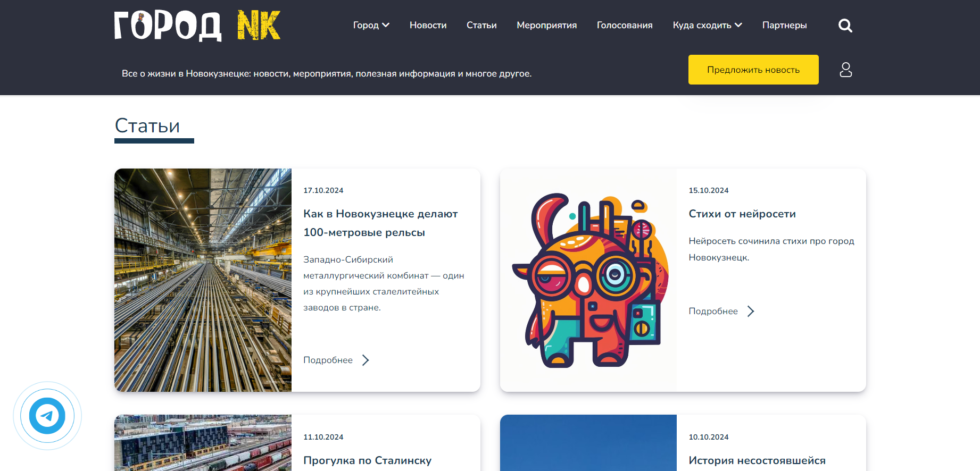Click the user profile icon
Viewport: 980px width, 471px height.
pos(845,70)
